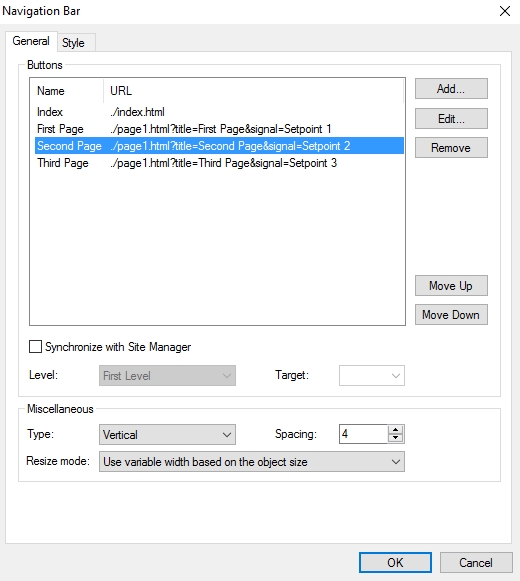520x581 pixels.
Task: Enable Synchronize with Site Manager checkbox
Action: (36, 347)
